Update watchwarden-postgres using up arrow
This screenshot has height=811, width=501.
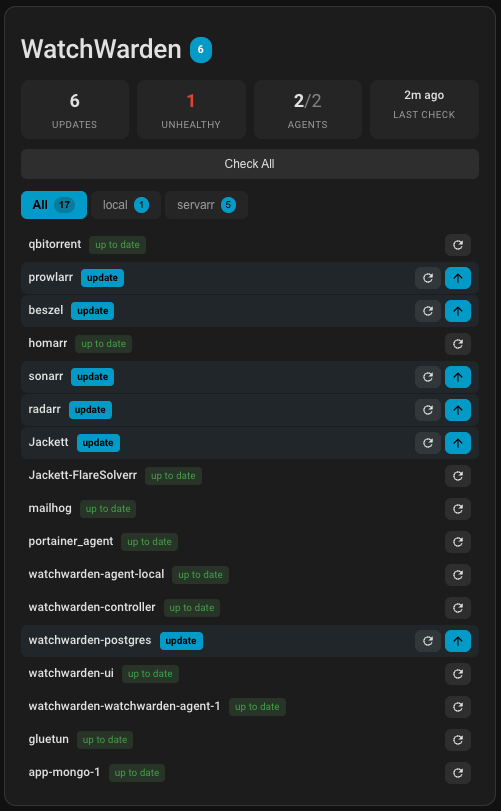(458, 641)
